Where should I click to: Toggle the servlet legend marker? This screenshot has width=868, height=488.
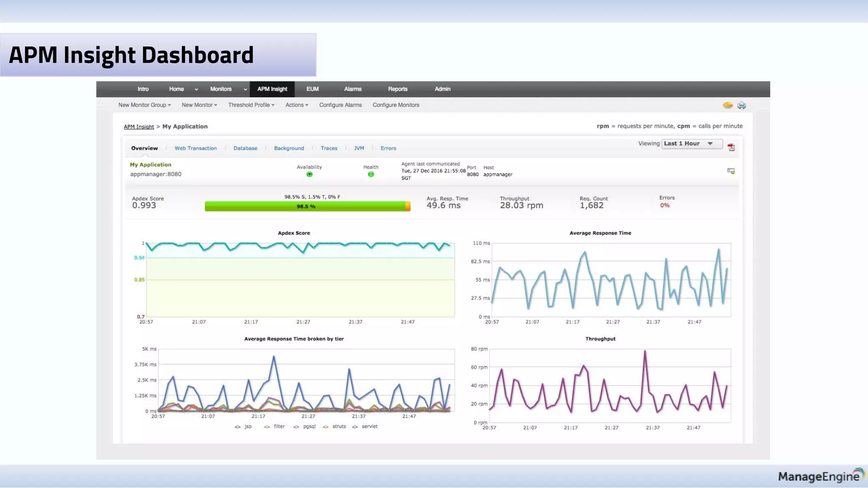point(355,427)
